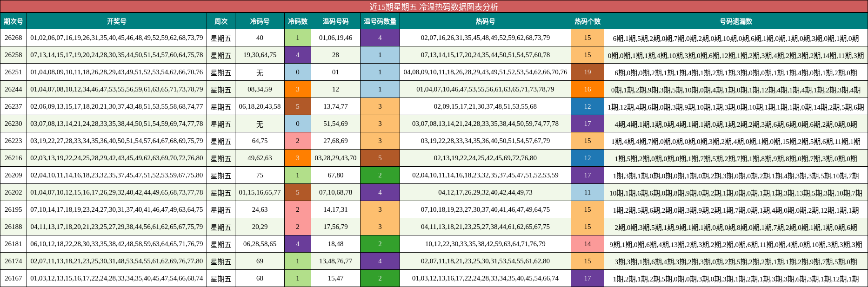Click cold numbers 01,15,16,65,77
Screen dimensions: 868x287
260,192
